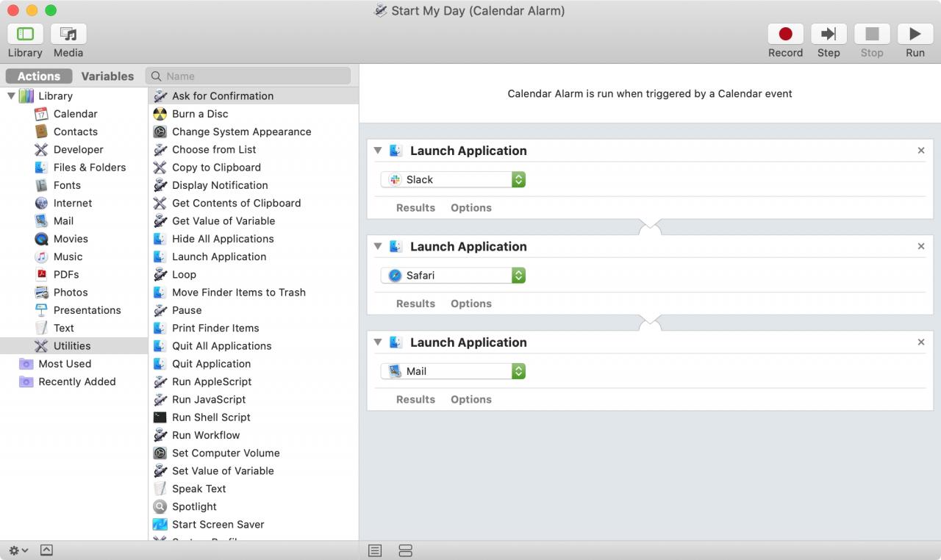The height and width of the screenshot is (560, 941).
Task: Select the Run Shell Script action
Action: click(x=254, y=417)
